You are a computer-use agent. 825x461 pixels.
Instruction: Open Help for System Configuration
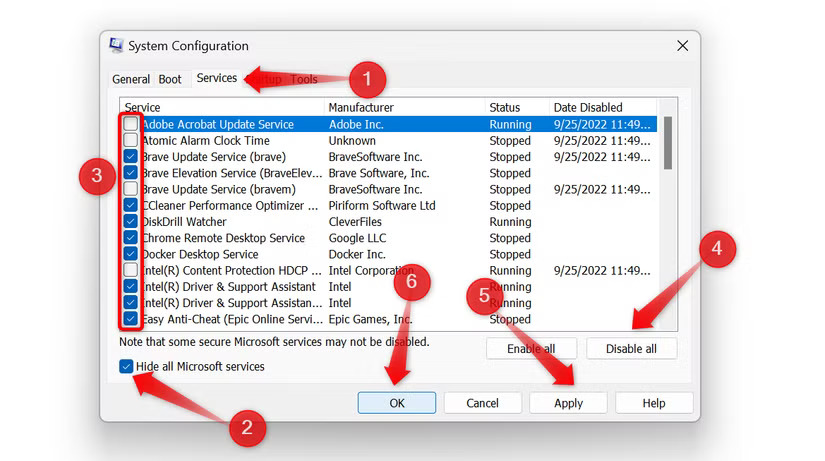coord(653,403)
